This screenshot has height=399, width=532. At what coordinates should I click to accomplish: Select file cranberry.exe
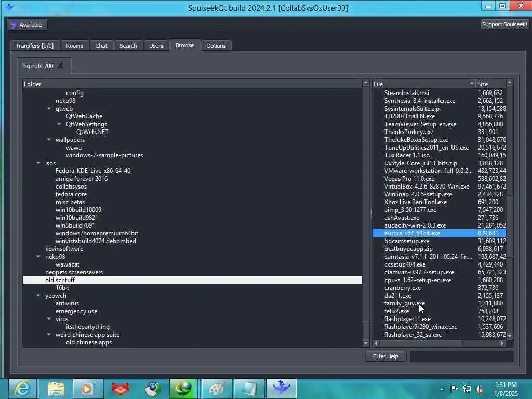(403, 288)
